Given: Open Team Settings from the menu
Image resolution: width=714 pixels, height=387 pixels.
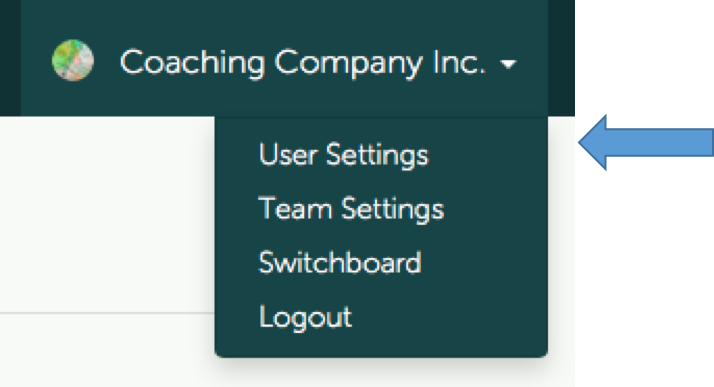Looking at the screenshot, I should (x=351, y=209).
